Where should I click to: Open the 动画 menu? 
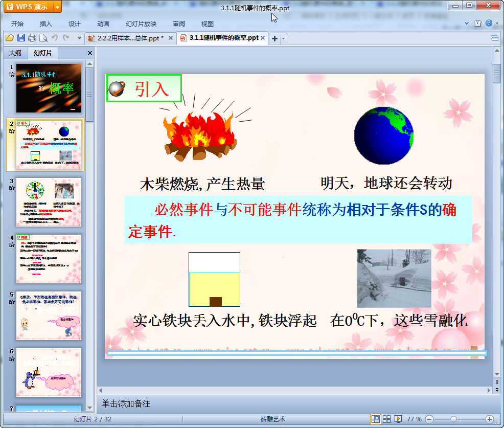[x=103, y=24]
